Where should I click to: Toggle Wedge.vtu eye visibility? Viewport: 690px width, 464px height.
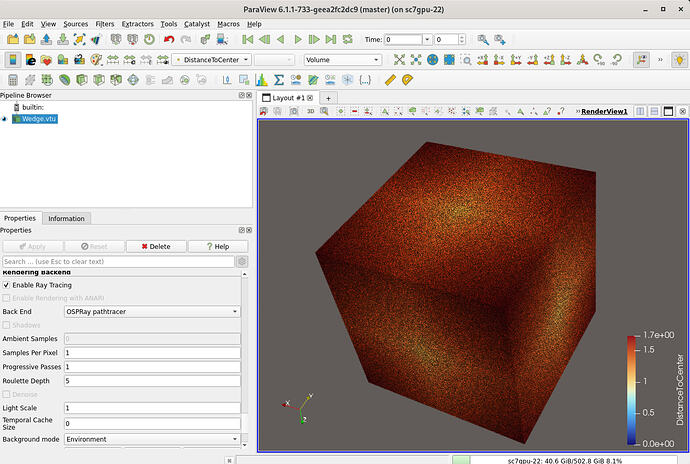coord(5,119)
